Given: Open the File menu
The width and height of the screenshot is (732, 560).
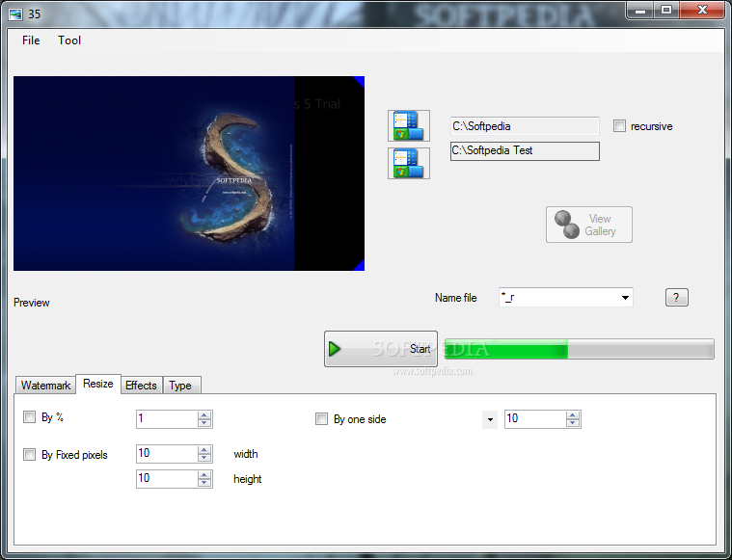Looking at the screenshot, I should 31,40.
